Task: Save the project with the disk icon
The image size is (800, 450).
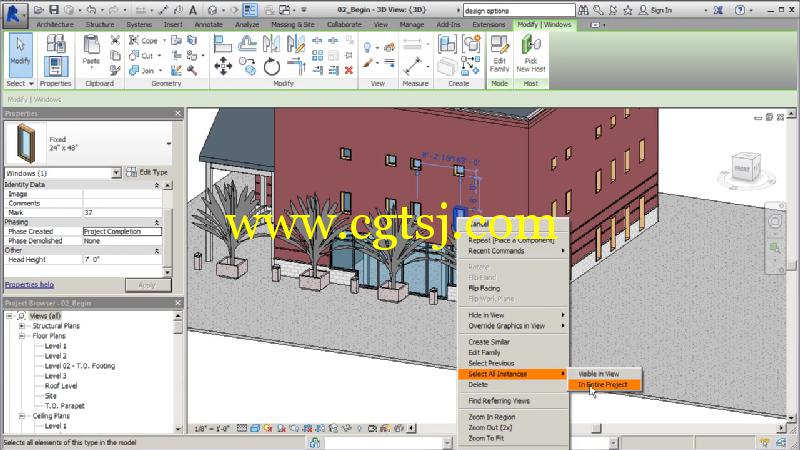Action: (54, 10)
